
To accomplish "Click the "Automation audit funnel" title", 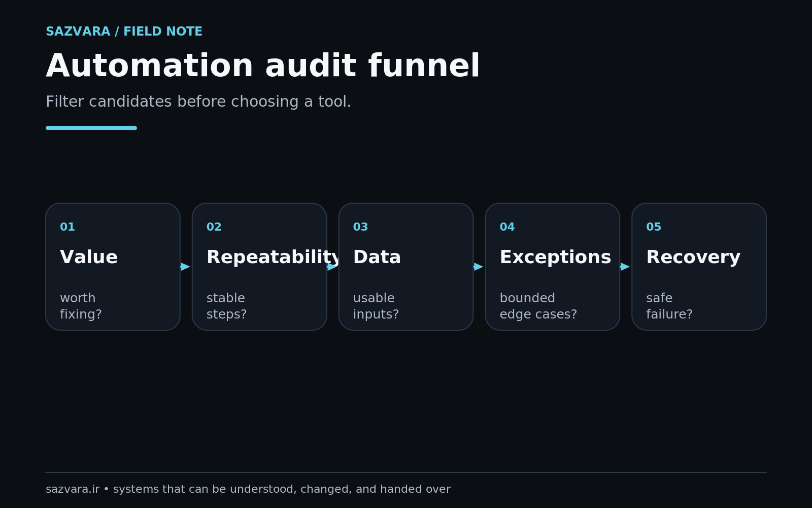I will [263, 66].
